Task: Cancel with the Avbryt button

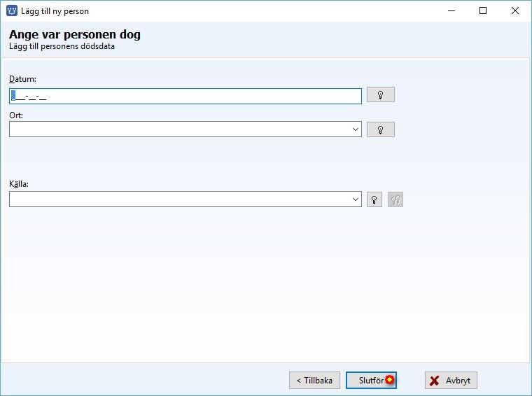Action: [451, 381]
